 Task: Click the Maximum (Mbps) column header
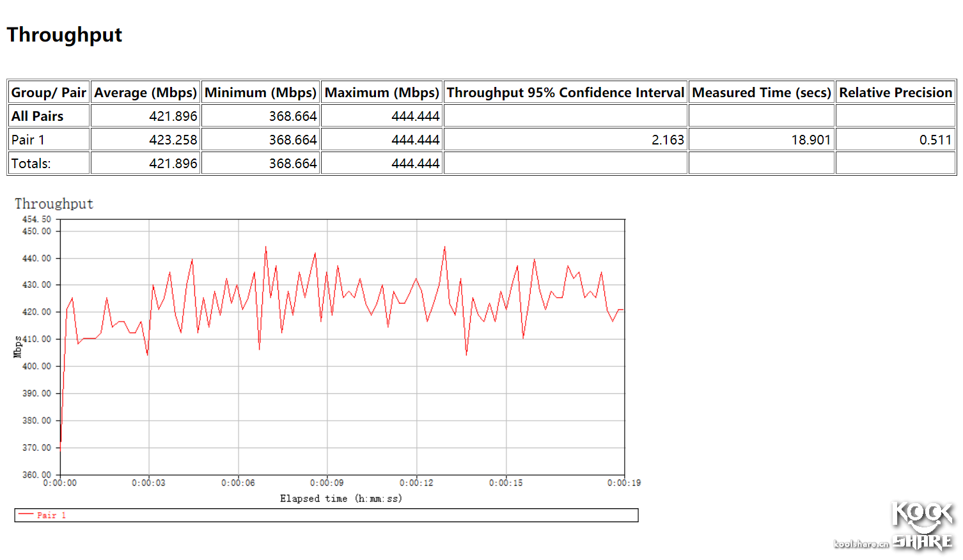[382, 93]
